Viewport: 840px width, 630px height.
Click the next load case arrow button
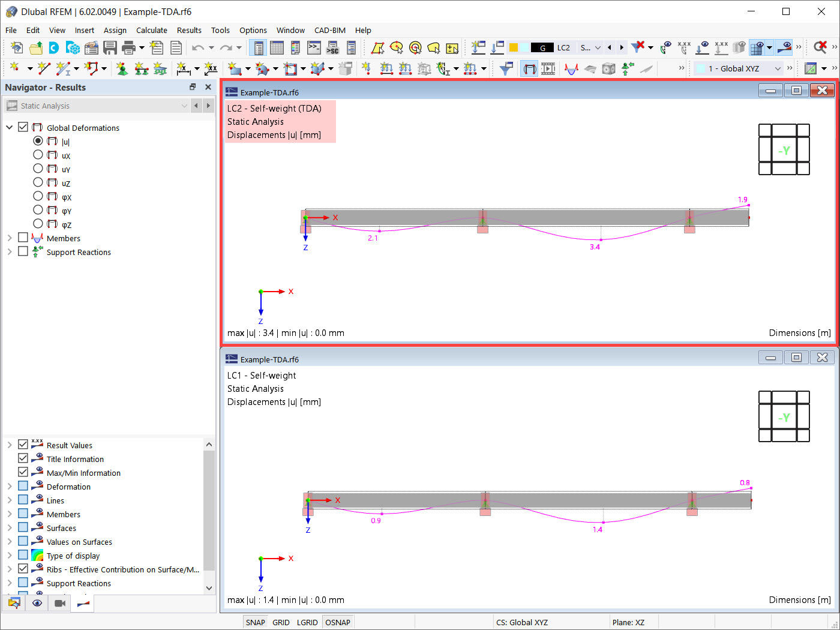coord(622,47)
